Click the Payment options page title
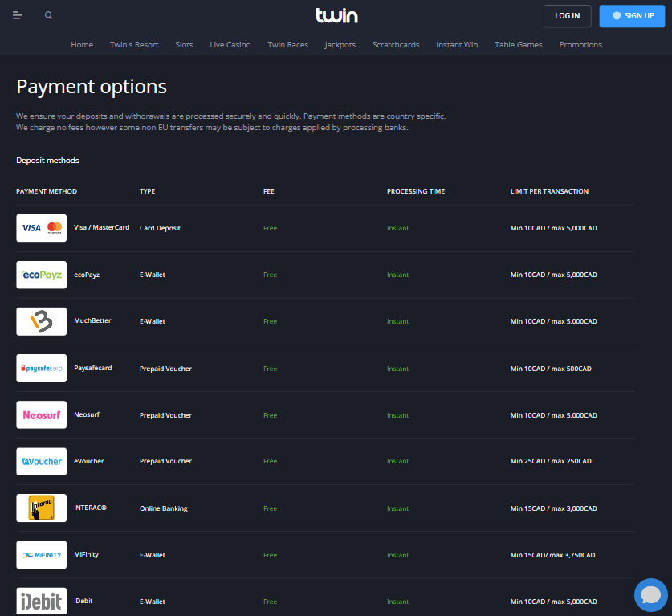Image resolution: width=672 pixels, height=616 pixels. coord(92,87)
